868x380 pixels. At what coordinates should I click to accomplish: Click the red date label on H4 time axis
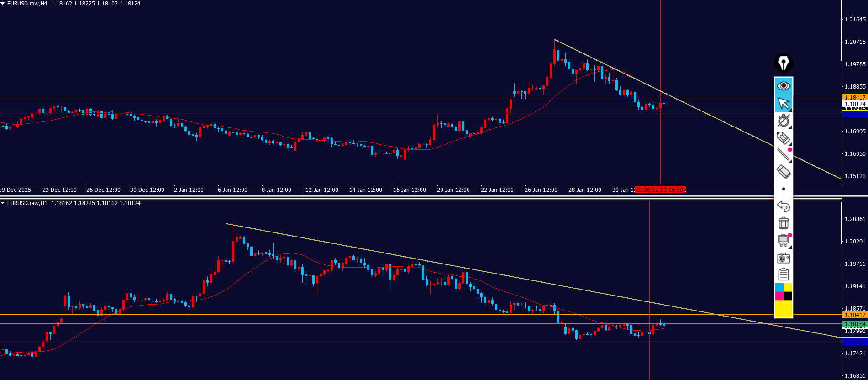tap(660, 190)
